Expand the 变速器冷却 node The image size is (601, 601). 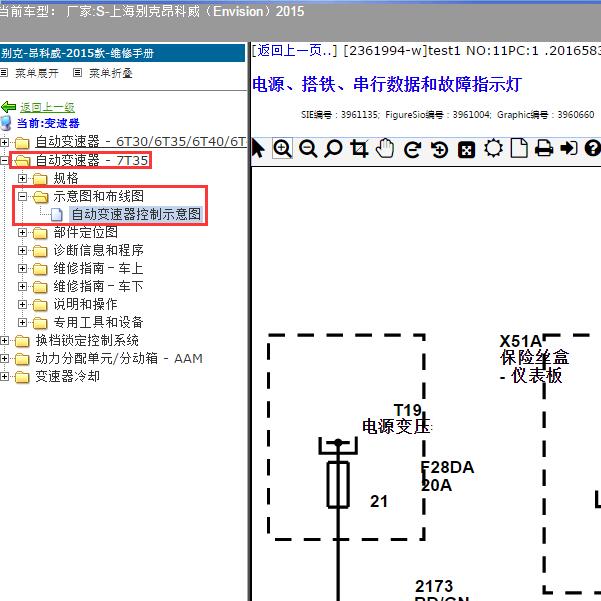tap(4, 376)
